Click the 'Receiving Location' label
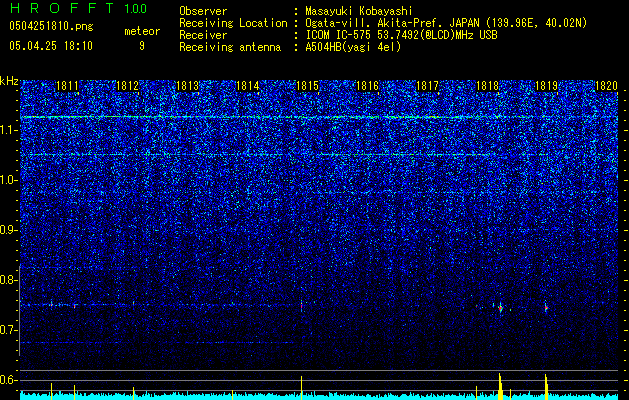629x400 pixels. pos(233,23)
